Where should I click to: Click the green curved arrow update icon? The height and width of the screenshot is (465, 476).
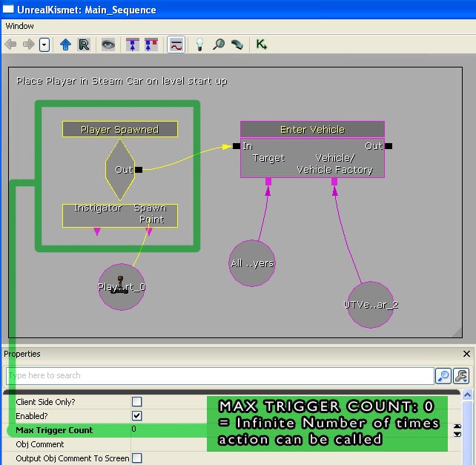tap(237, 44)
